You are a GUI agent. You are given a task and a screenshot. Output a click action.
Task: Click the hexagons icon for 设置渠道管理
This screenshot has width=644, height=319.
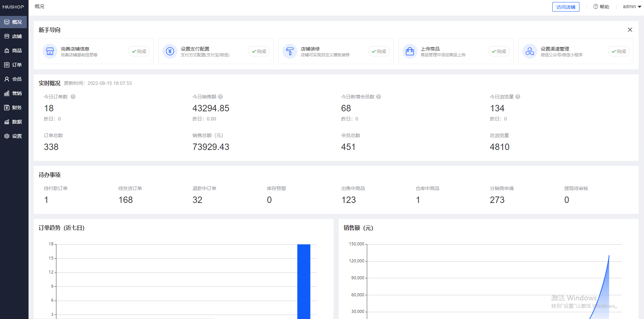click(530, 51)
